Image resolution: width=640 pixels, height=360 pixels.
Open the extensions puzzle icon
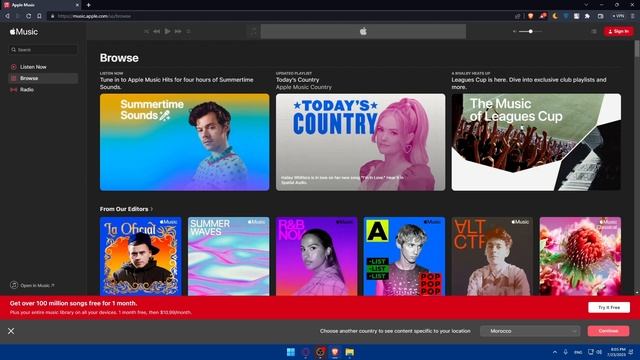[x=587, y=16]
